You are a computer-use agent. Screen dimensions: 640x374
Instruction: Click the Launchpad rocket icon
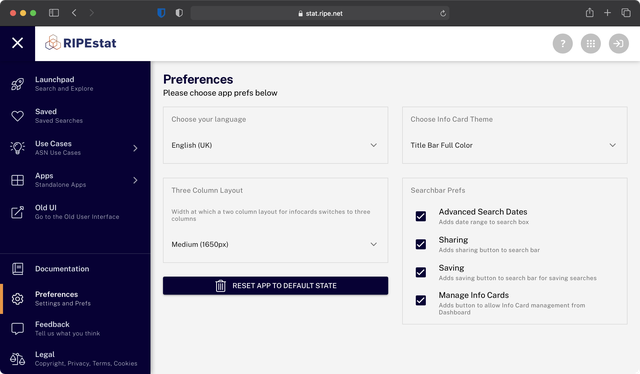(x=18, y=84)
